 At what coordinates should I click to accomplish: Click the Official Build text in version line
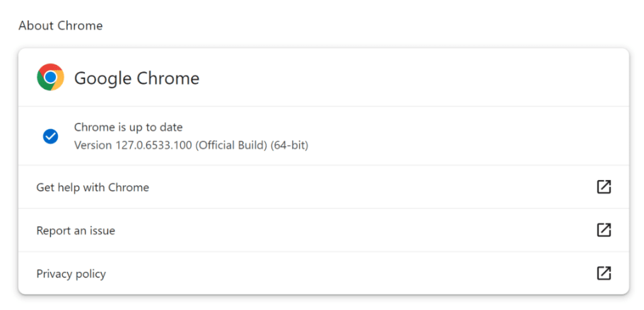[231, 145]
